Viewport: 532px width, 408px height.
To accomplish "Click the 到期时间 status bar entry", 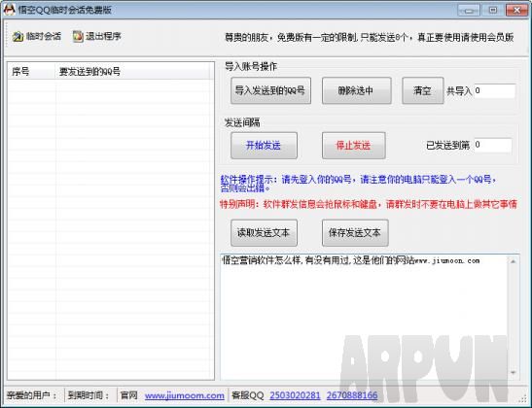I will 89,395.
